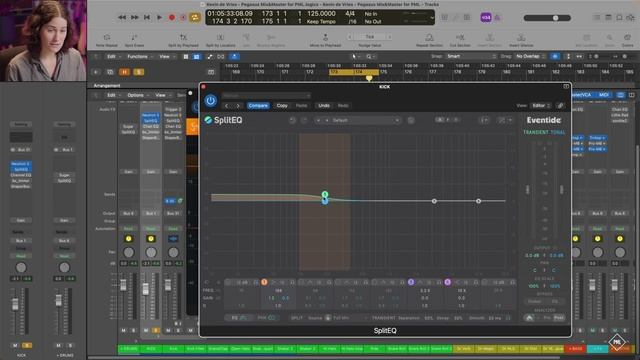Open the pointer tool menu in tracks area
Screen dimensions: 640x360
pyautogui.click(x=356, y=56)
